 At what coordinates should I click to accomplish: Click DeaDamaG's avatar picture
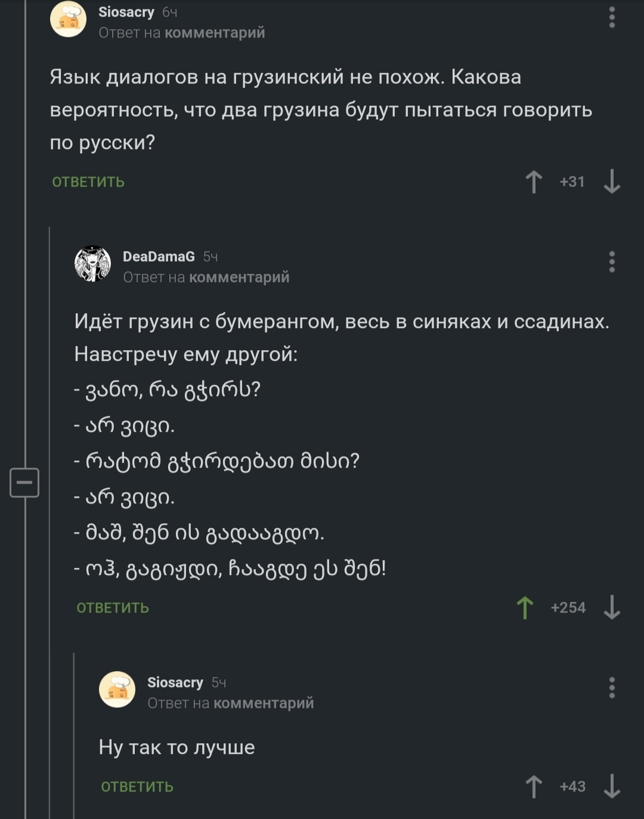pos(92,264)
